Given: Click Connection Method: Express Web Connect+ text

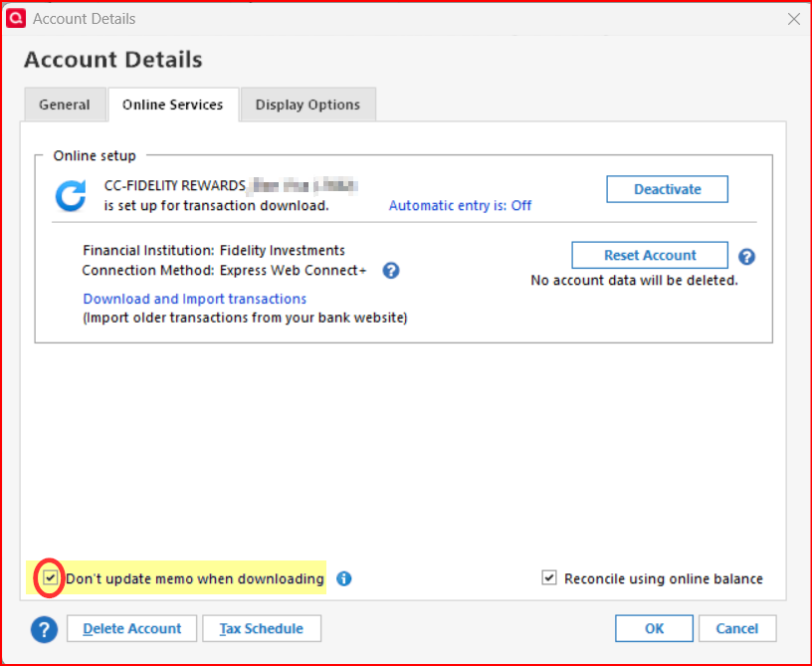Looking at the screenshot, I should coord(224,271).
